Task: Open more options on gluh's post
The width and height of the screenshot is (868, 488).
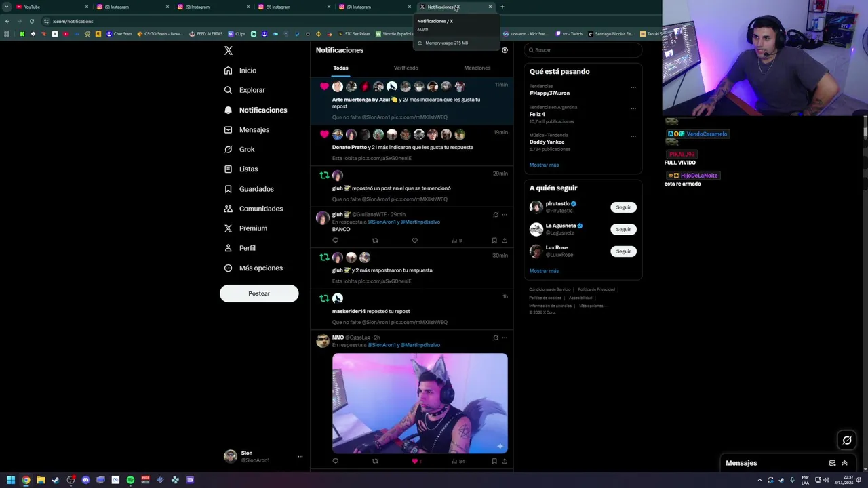Action: click(505, 215)
